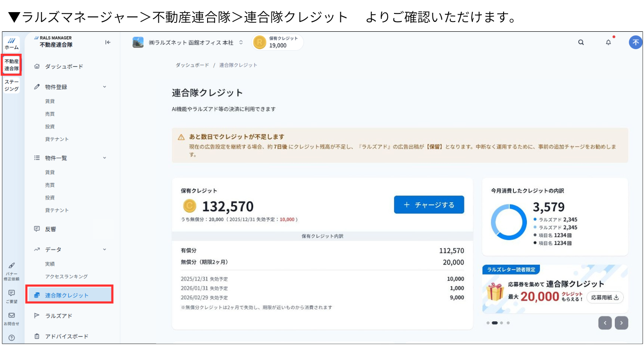
Task: Open the user avatar menu
Action: pos(636,43)
